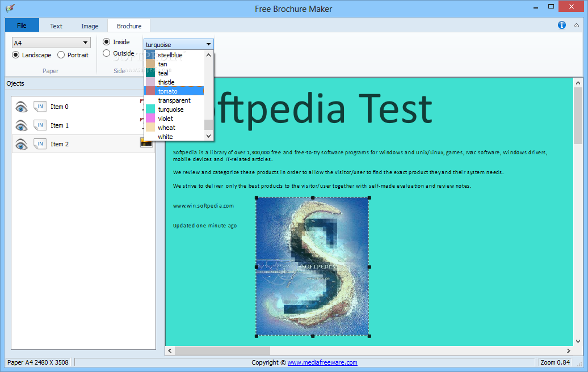
Task: Click the canvas vertical scroll up arrow
Action: coord(578,83)
